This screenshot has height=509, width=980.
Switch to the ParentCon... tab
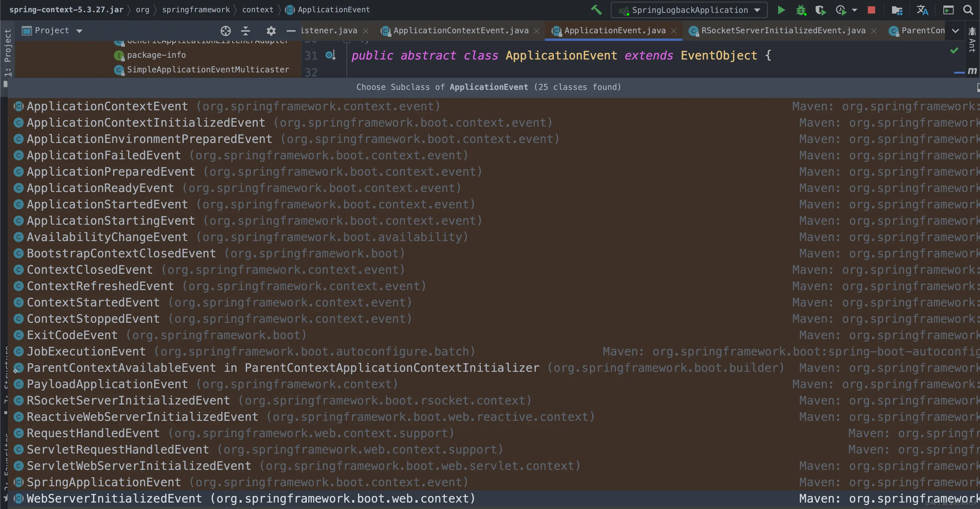(916, 30)
